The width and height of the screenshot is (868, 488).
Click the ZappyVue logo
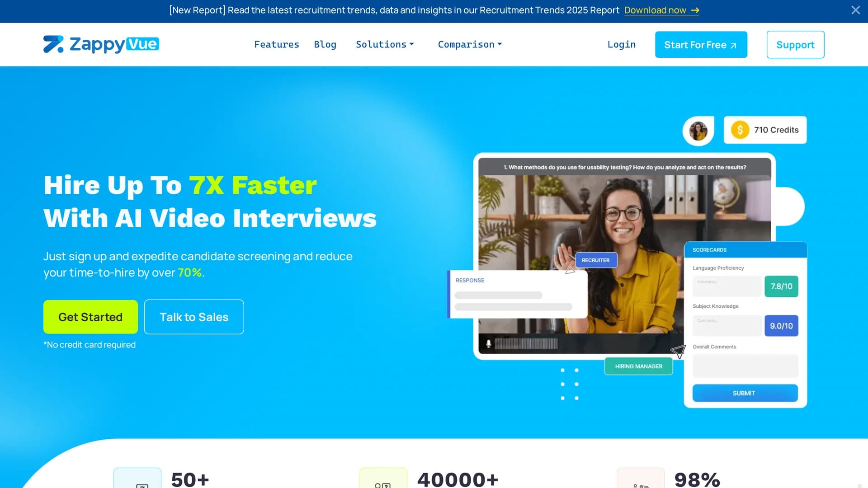point(101,44)
